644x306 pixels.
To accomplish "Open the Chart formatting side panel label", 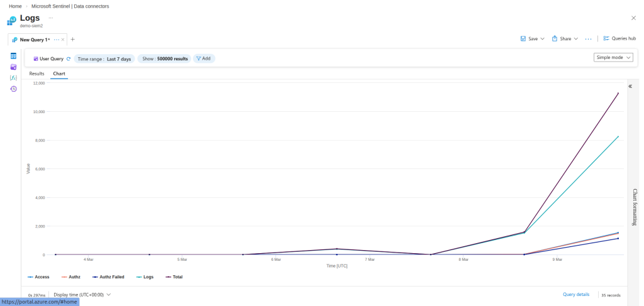I will pos(635,207).
